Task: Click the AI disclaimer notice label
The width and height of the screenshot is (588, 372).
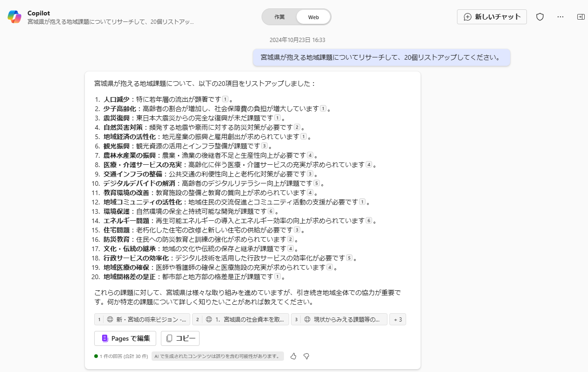Action: pos(218,356)
